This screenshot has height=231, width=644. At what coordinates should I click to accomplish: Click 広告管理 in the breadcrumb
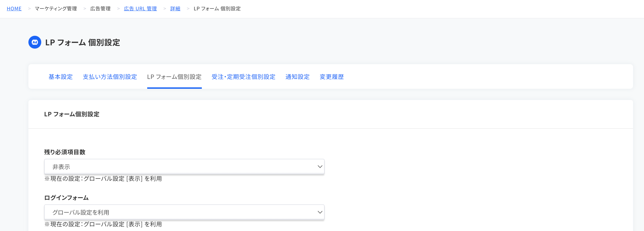100,8
